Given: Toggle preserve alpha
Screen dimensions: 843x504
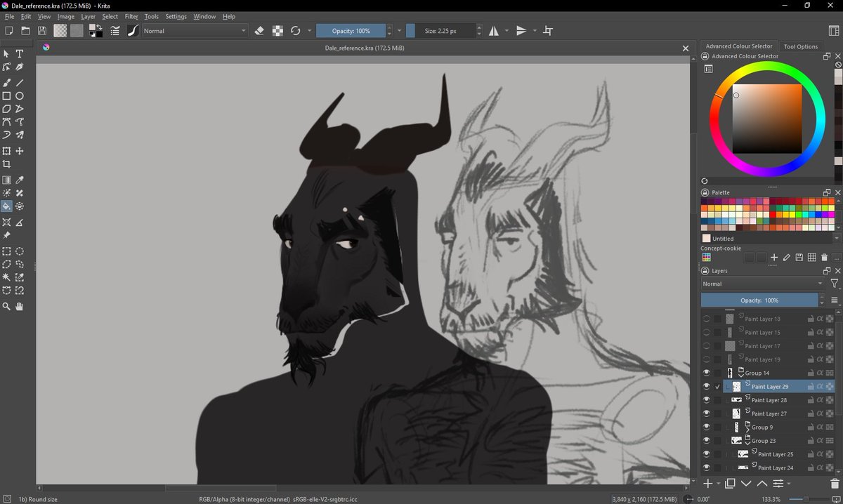Looking at the screenshot, I should [278, 31].
